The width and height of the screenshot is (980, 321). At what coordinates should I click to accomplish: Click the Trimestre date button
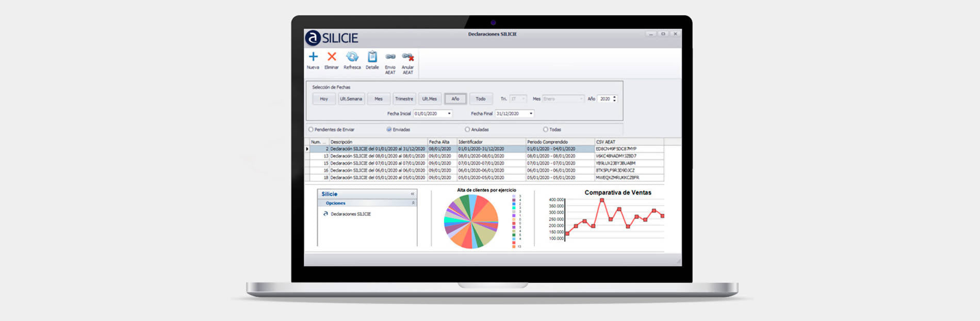point(404,99)
